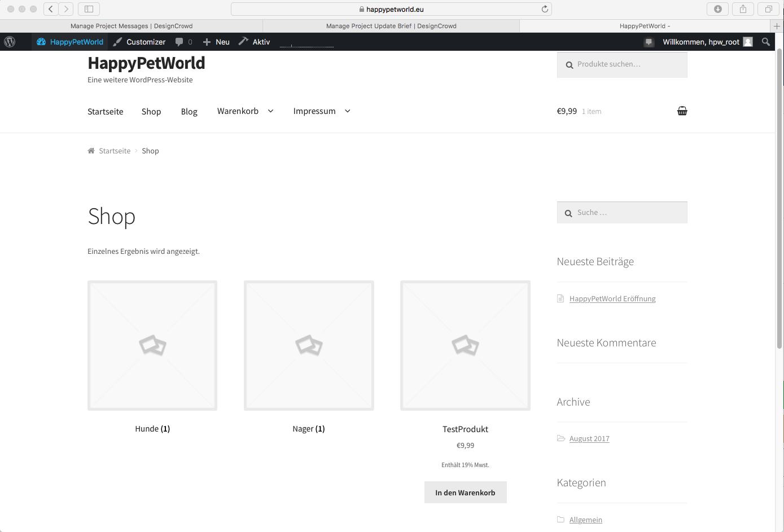
Task: Open comments bubble icon in admin bar
Action: coord(179,42)
